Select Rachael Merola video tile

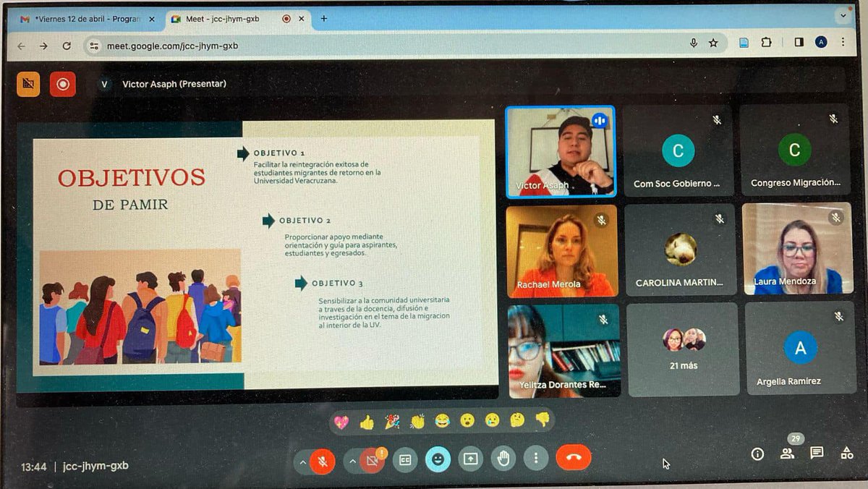pyautogui.click(x=562, y=251)
